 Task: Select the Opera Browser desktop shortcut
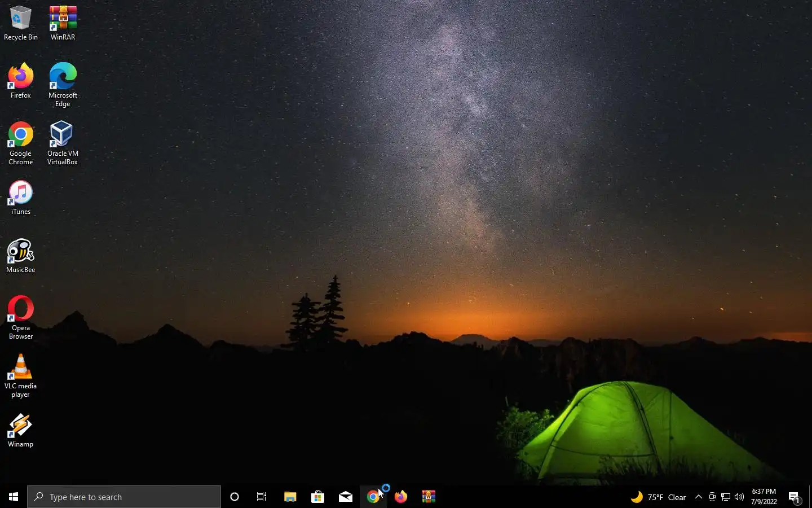[x=21, y=318]
